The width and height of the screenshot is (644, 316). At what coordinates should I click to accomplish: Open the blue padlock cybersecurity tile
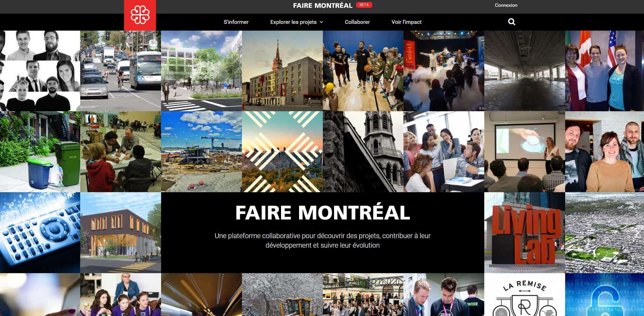point(605,295)
